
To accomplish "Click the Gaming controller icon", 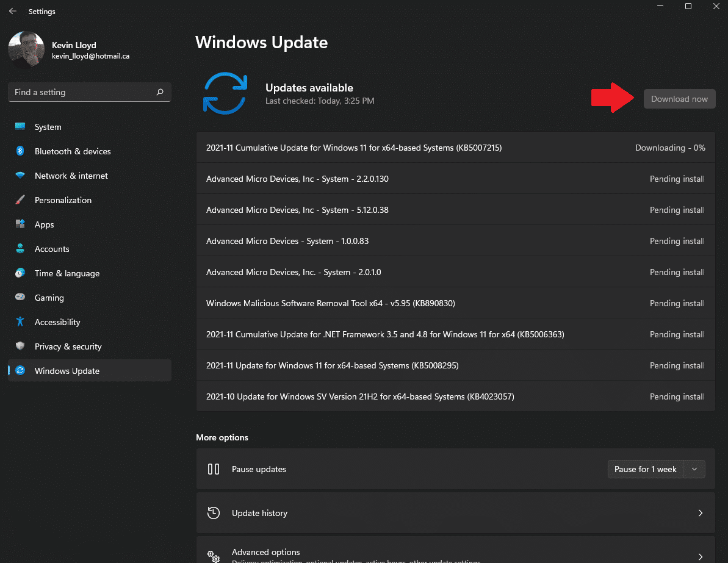I will point(20,297).
